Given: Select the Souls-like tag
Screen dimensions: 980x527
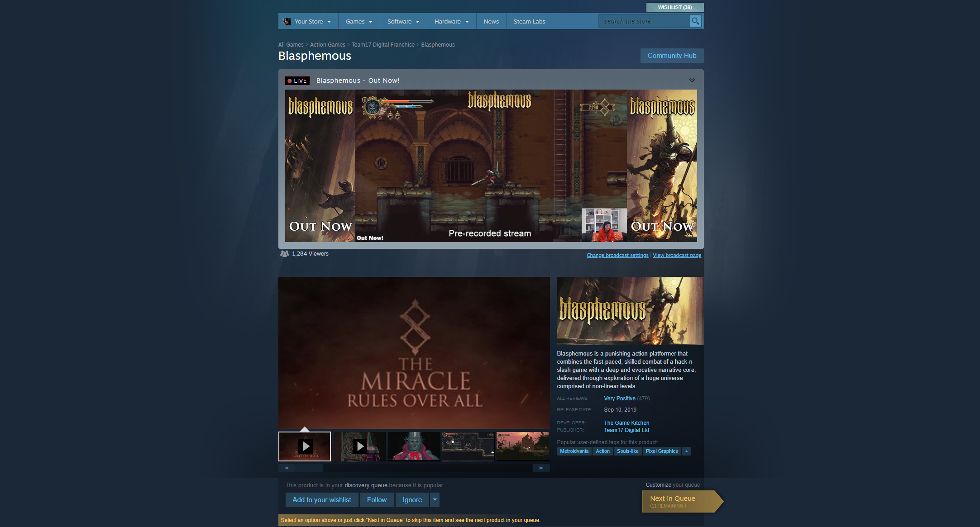Looking at the screenshot, I should tap(627, 451).
